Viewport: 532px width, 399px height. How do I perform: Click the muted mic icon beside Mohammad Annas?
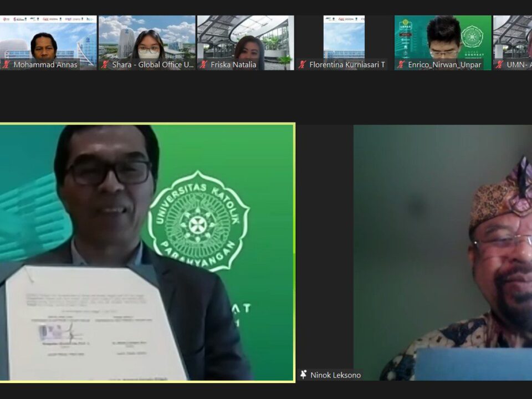[x=6, y=65]
